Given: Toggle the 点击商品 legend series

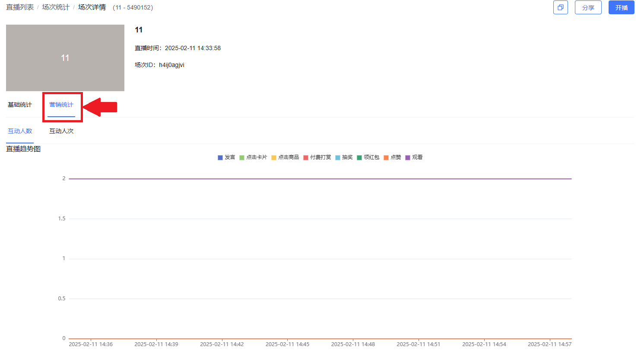Looking at the screenshot, I should click(x=285, y=157).
